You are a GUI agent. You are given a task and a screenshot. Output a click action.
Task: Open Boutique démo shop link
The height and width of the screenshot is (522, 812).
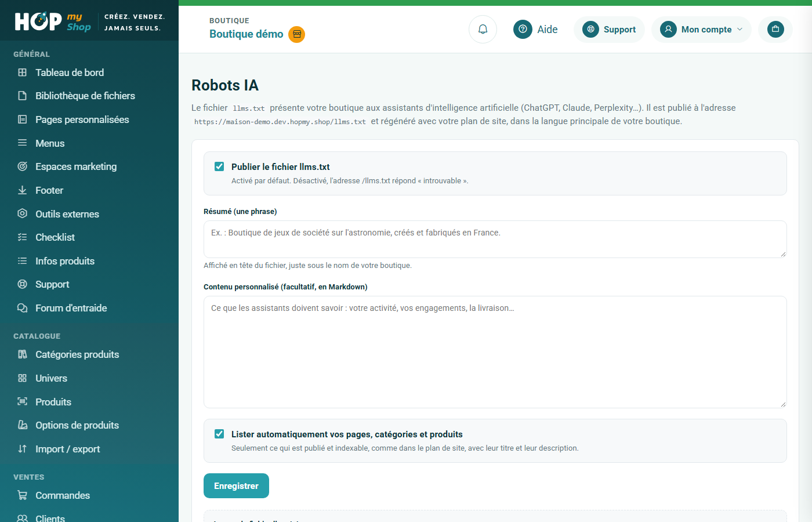[246, 34]
